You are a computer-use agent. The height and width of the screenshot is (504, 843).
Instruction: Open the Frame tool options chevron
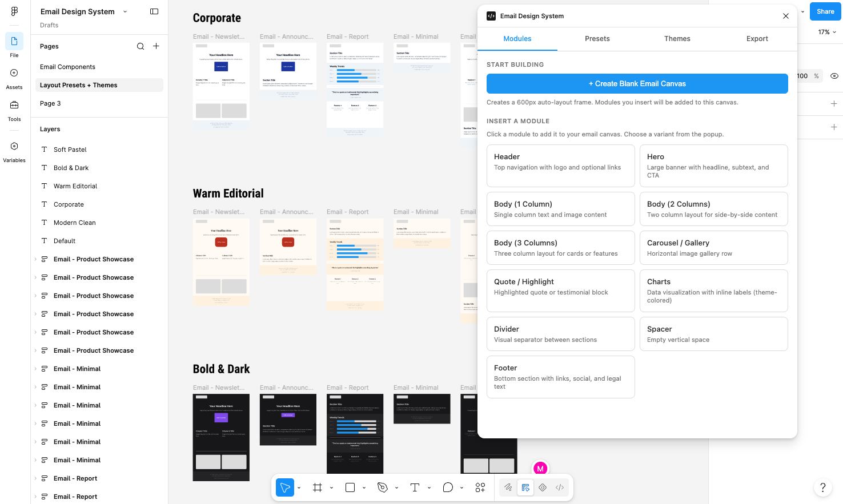coord(331,488)
